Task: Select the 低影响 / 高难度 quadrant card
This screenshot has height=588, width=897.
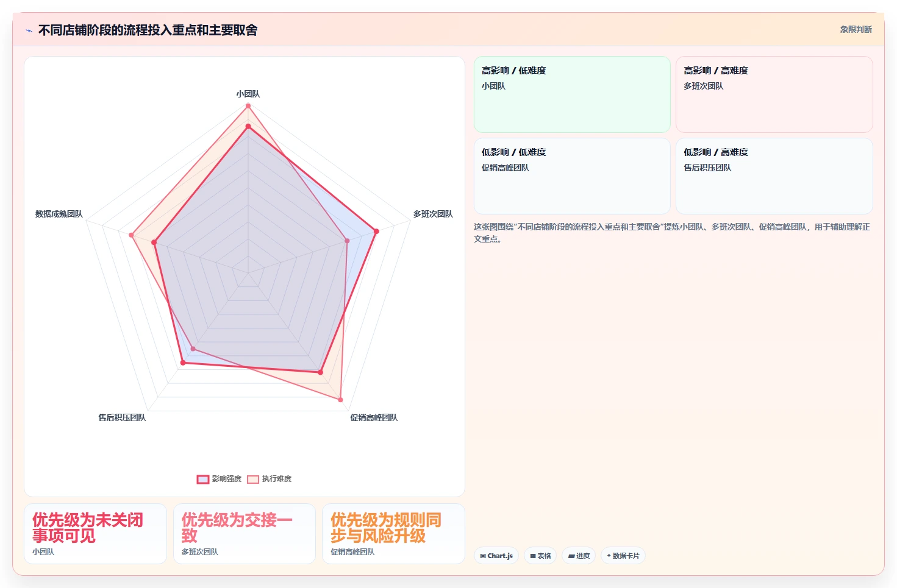Action: pyautogui.click(x=774, y=176)
